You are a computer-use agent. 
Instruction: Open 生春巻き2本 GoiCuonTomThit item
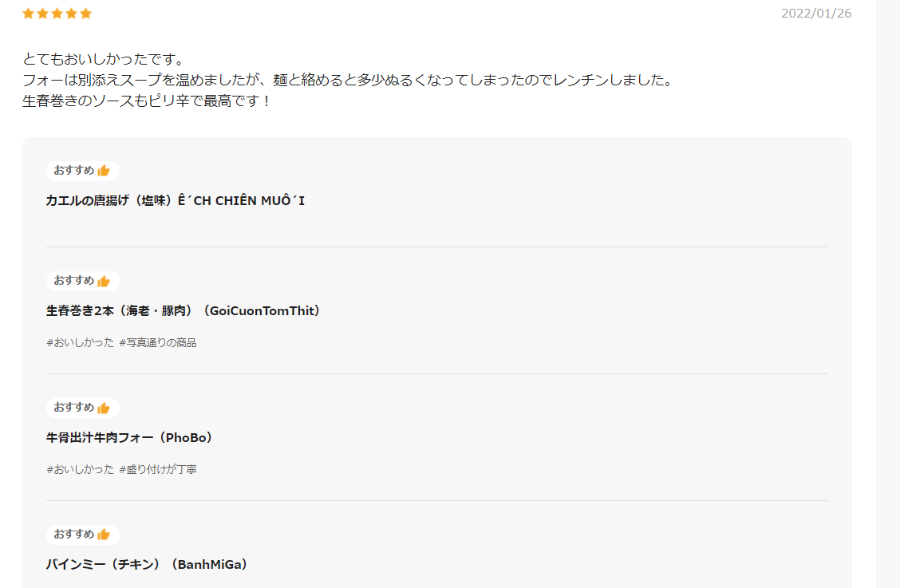[183, 310]
